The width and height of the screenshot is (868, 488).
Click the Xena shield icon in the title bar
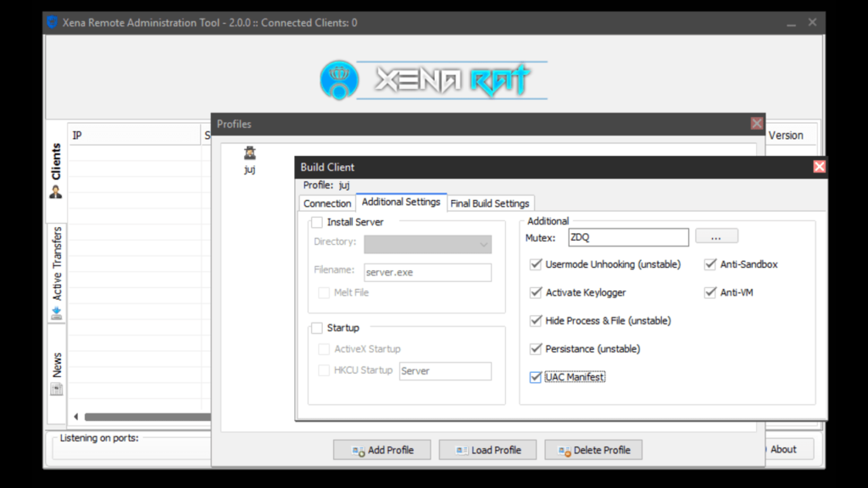(52, 22)
